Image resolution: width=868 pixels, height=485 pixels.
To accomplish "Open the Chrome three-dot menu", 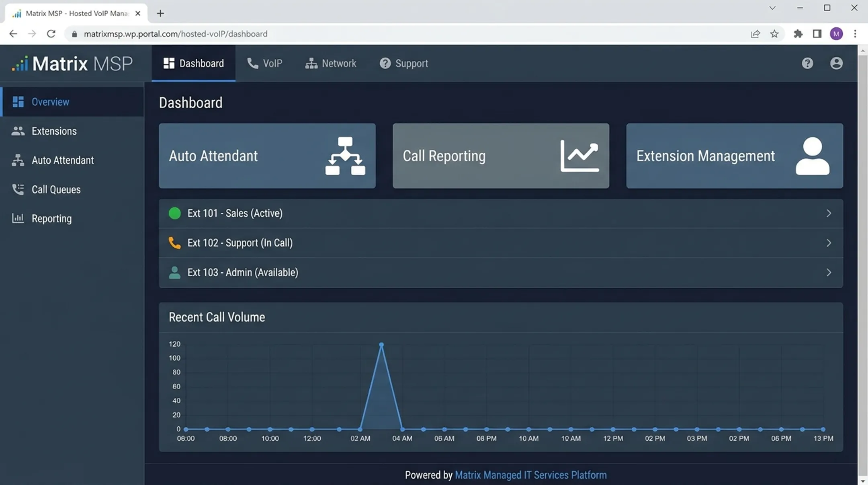I will [x=855, y=34].
